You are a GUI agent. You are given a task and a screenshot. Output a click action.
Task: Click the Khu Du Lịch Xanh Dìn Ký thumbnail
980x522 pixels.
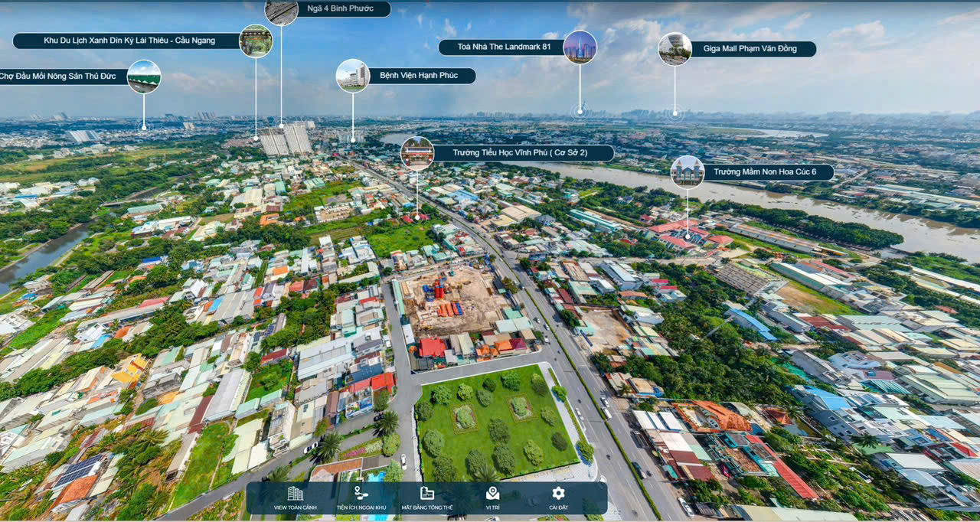pyautogui.click(x=256, y=41)
